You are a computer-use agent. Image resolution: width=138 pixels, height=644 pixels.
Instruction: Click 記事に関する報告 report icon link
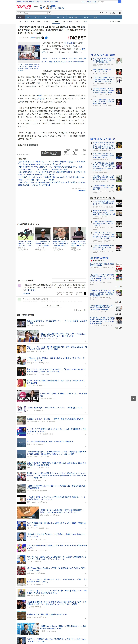pyautogui.click(x=23, y=154)
